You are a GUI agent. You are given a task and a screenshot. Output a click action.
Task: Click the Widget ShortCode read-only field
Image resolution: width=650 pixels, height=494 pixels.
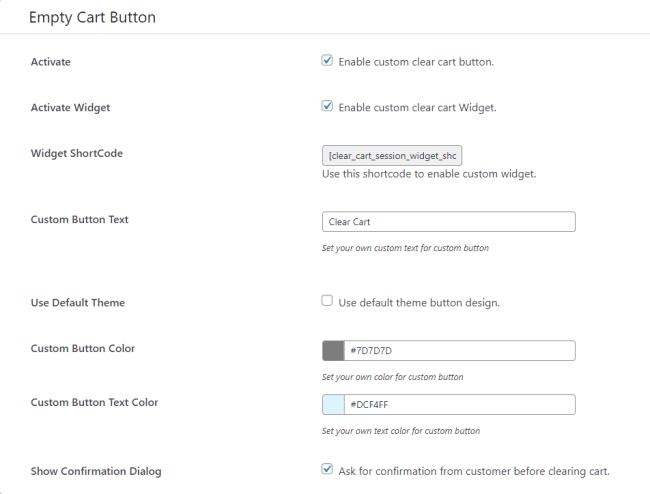392,156
